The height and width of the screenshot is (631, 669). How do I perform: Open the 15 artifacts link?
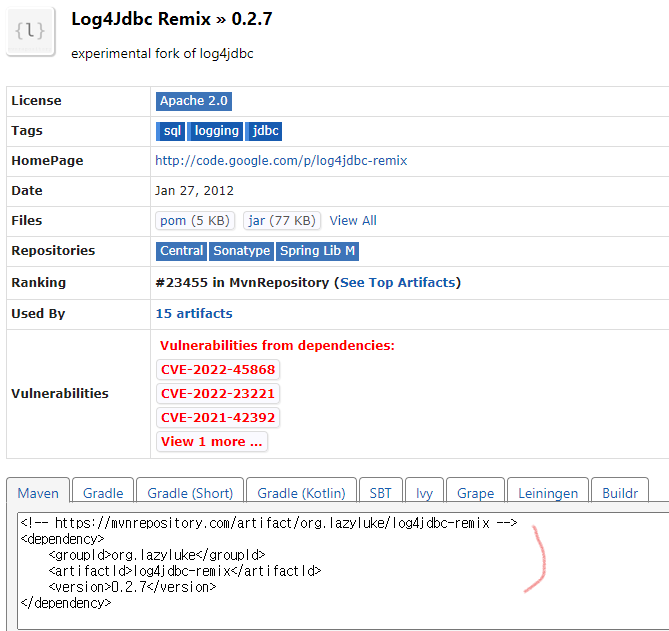tap(194, 314)
